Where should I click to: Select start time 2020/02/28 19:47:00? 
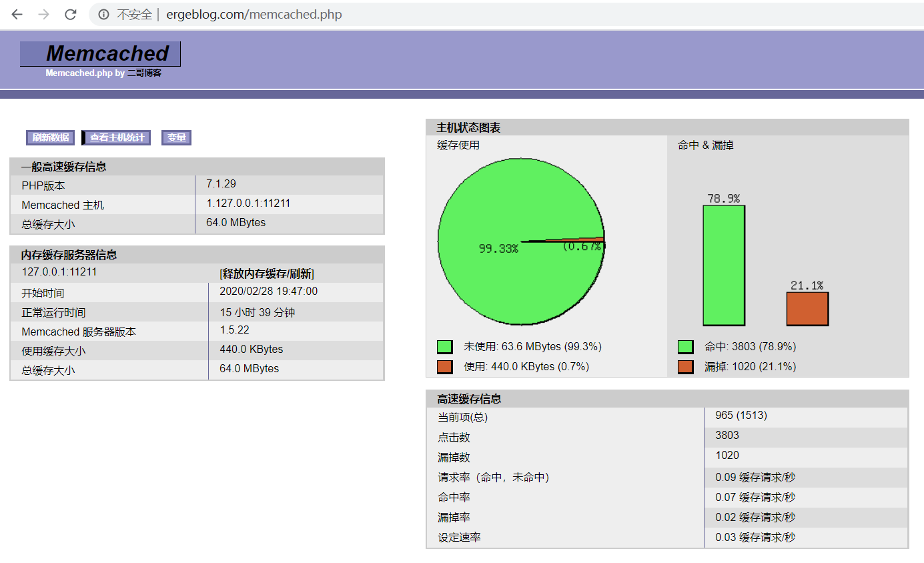(268, 292)
